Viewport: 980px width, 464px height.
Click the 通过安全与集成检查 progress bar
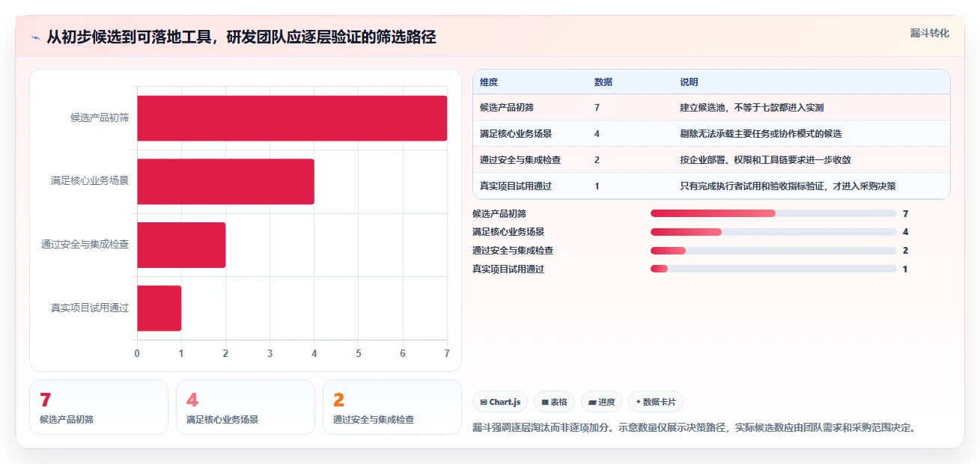click(x=773, y=251)
